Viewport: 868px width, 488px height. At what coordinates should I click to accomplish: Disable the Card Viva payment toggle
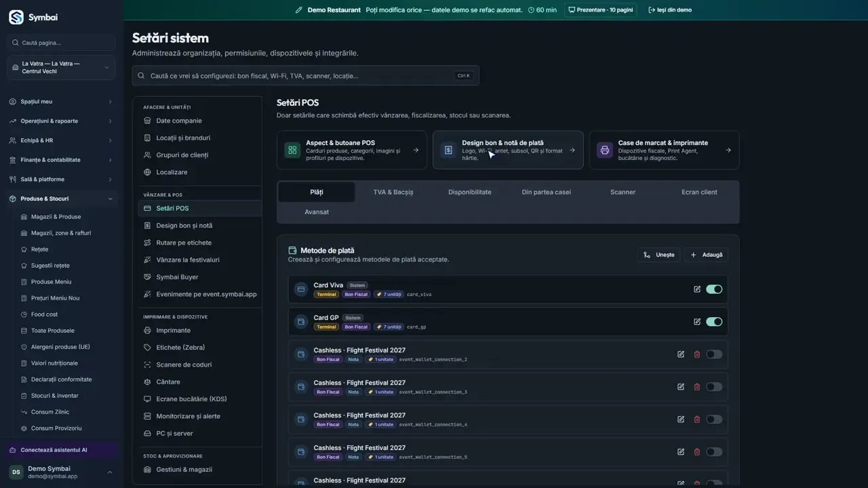point(714,289)
